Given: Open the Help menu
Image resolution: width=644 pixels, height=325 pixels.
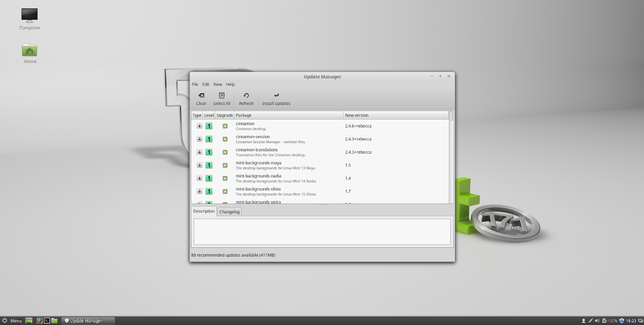Looking at the screenshot, I should tap(230, 84).
